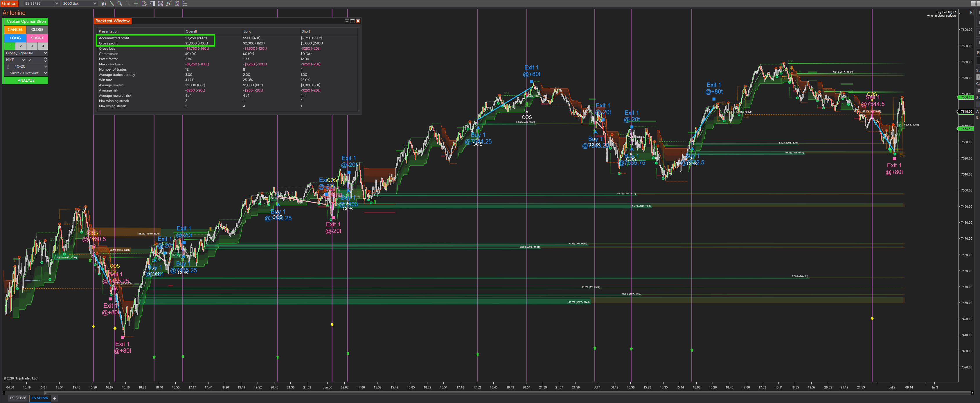Open the ES SEP26 instrument dropdown arrow

coord(57,3)
